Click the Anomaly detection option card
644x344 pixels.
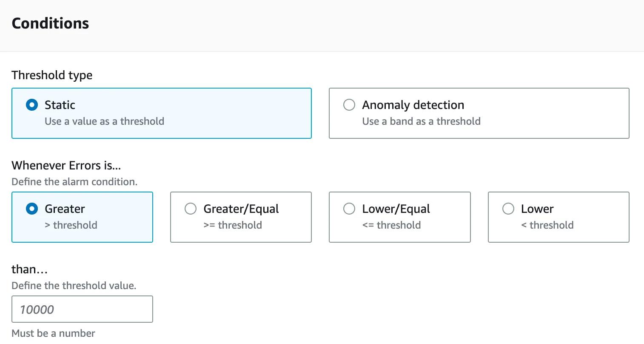pos(479,113)
